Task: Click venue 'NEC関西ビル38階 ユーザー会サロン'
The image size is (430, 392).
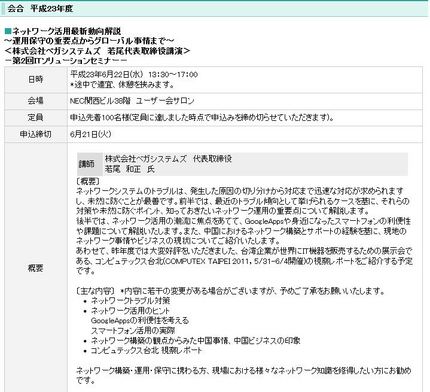Action: 132,101
